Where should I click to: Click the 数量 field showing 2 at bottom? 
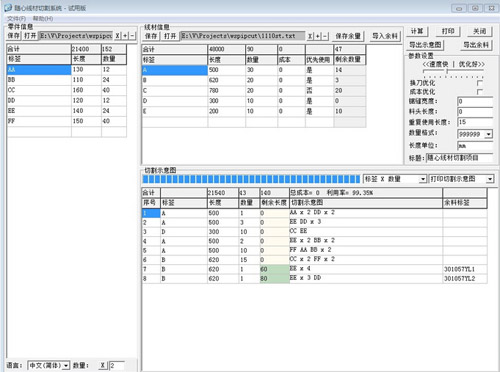pos(117,366)
